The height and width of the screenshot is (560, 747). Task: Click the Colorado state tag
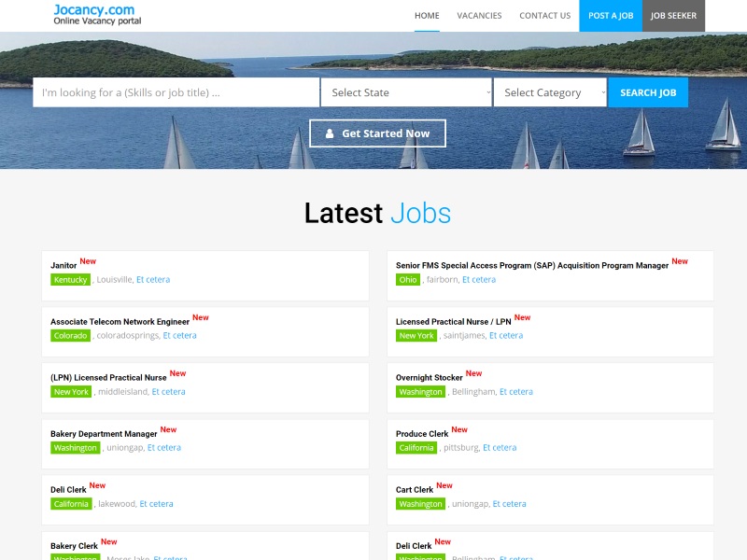pyautogui.click(x=71, y=336)
